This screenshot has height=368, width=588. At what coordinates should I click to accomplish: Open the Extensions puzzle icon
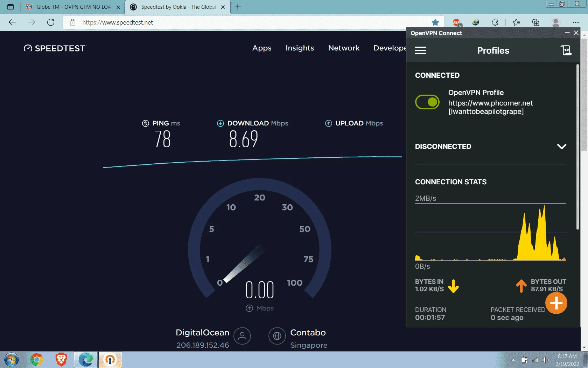coord(495,22)
